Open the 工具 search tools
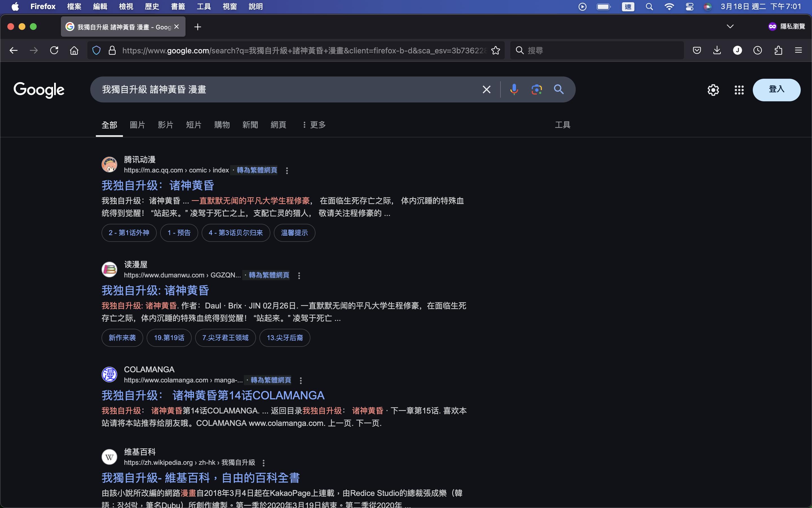Screen dimensions: 812x508 pos(563,125)
